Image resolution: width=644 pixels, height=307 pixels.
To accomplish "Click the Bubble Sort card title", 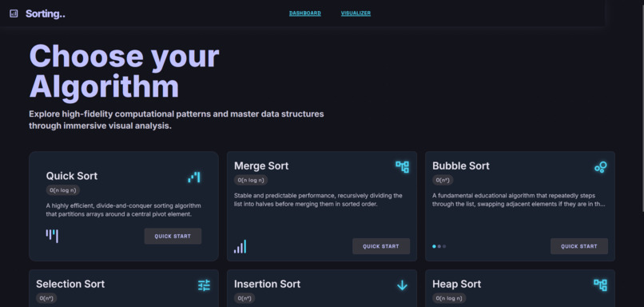I will pos(461,165).
